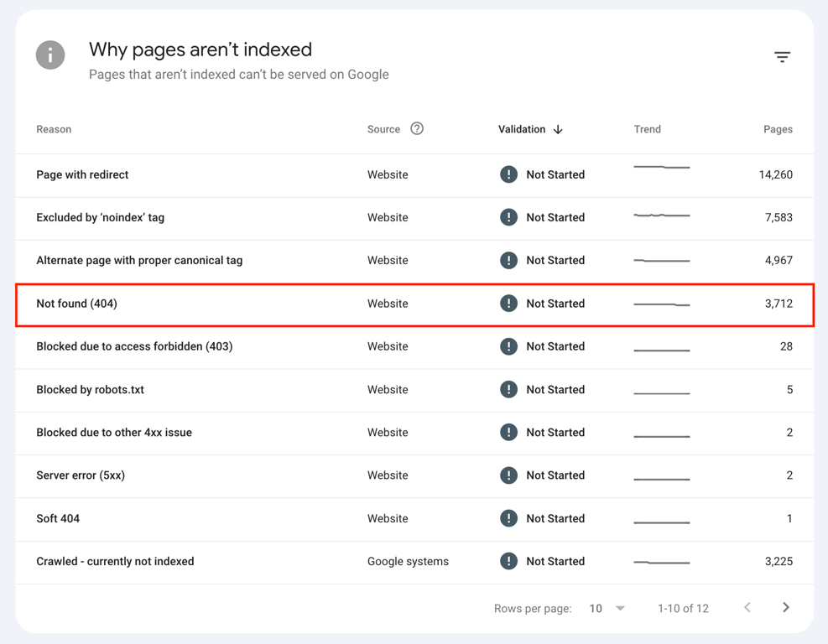Open the Excluded by 'noindex' tag reason
Viewport: 828px width, 644px height.
(100, 217)
